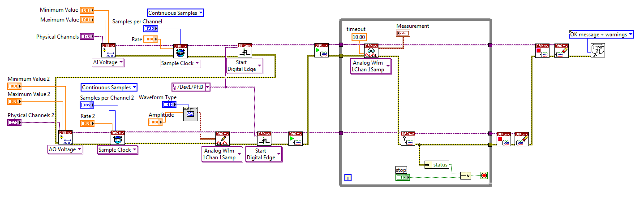The image size is (644, 197).
Task: Click the loop iteration terminal
Action: pos(348,178)
